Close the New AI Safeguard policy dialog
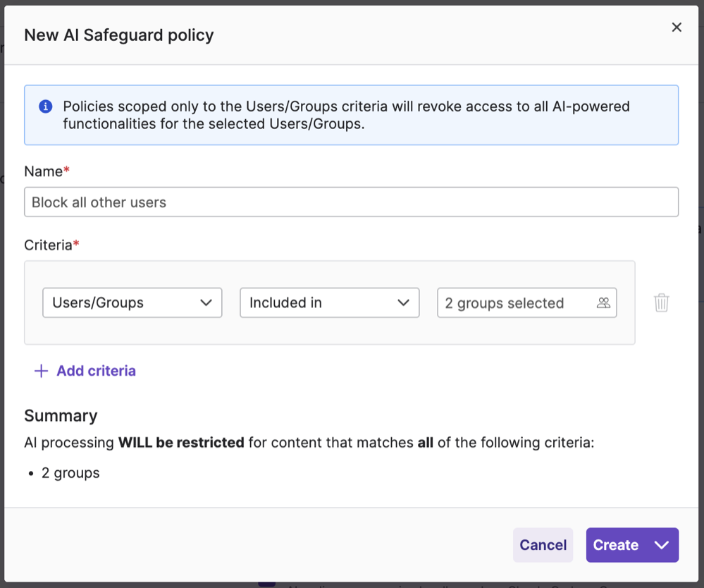Screen dimensions: 704x588 point(677,27)
